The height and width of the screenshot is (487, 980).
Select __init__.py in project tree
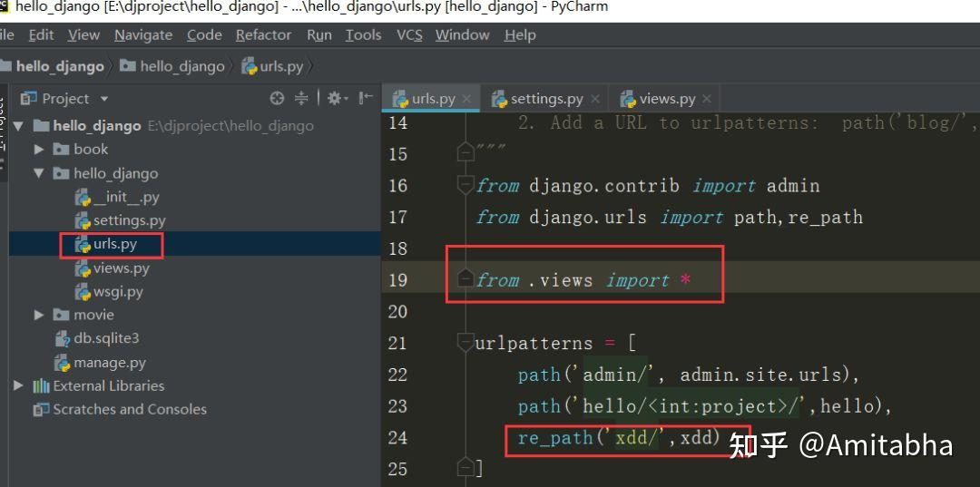125,198
